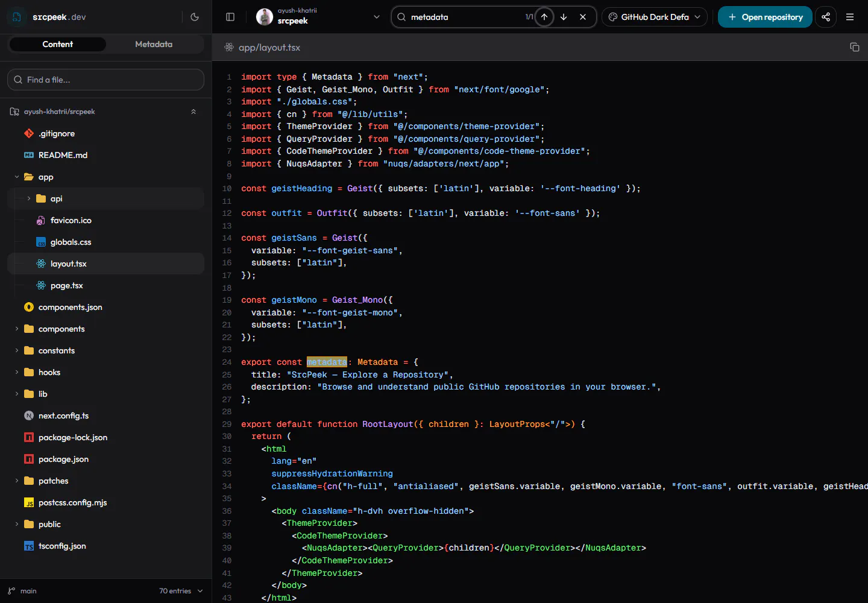The width and height of the screenshot is (868, 603).
Task: Copy file contents with the copy icon
Action: [854, 47]
